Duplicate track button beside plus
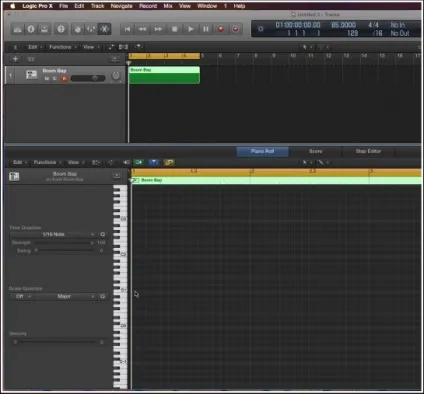 (x=31, y=59)
